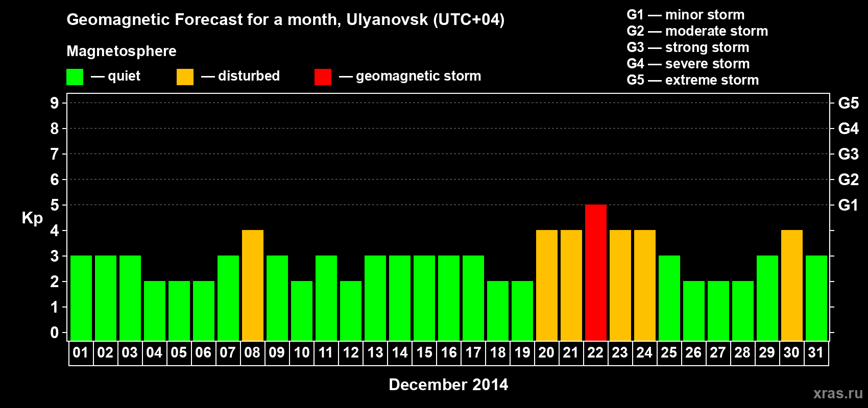Click the date label 09
Viewport: 868px width, 408px height.
pos(277,352)
